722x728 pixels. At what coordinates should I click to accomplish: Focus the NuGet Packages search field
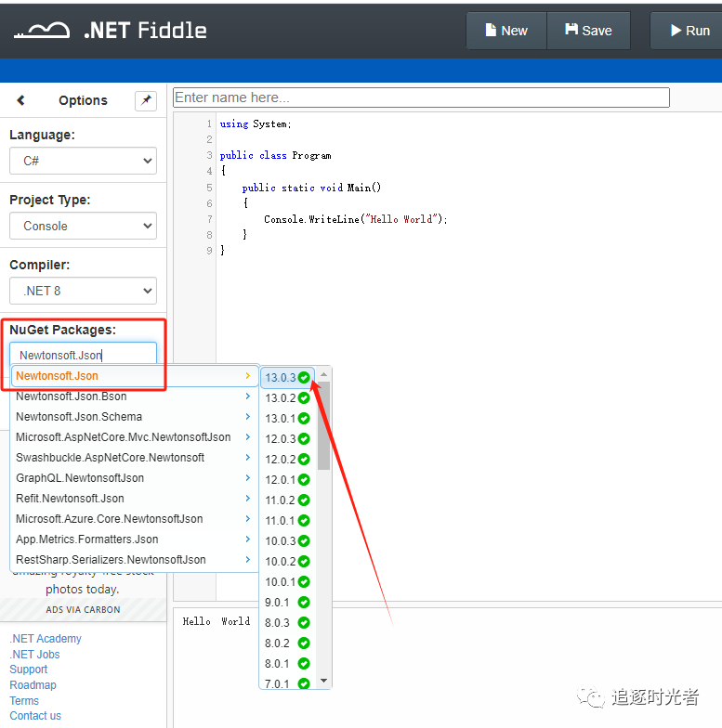click(84, 355)
